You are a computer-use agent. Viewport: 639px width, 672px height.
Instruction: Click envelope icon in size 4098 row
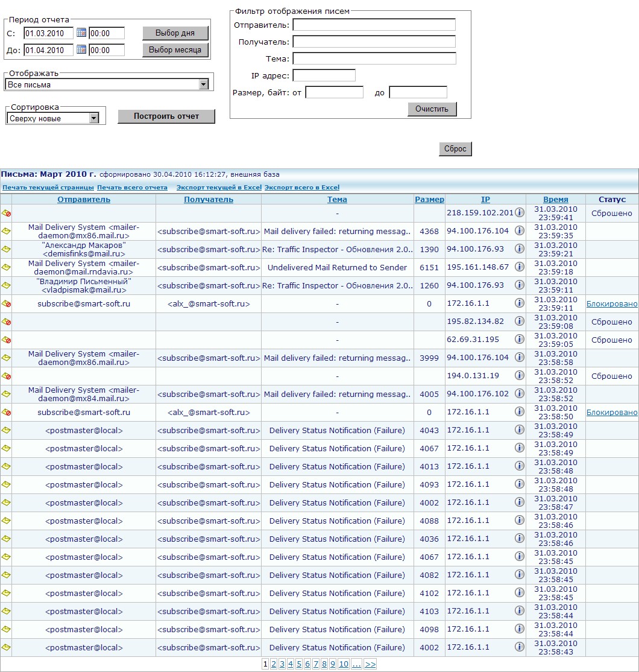point(6,629)
